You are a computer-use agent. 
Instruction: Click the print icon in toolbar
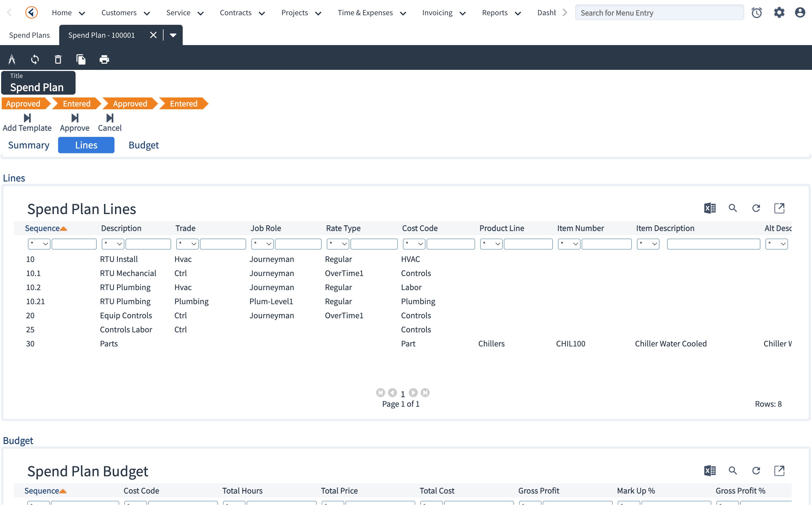[104, 59]
